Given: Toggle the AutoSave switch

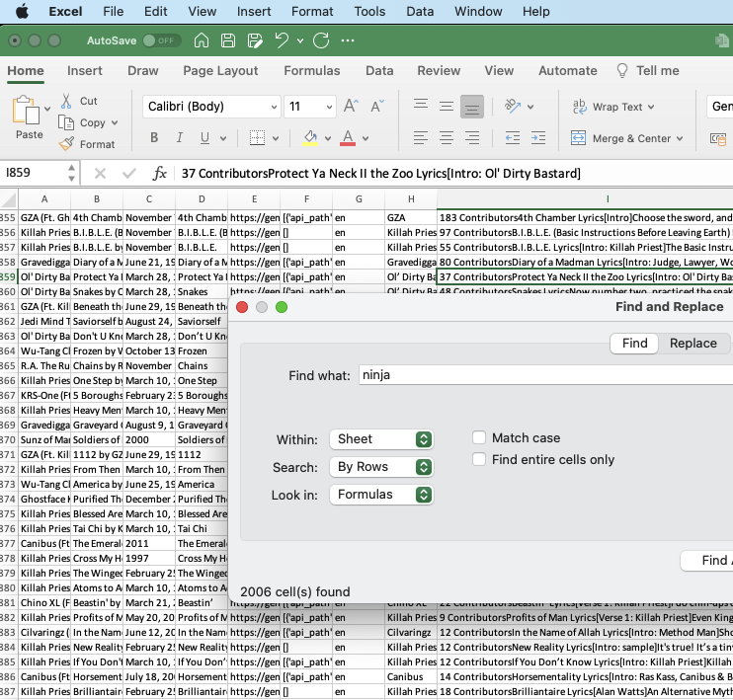Looking at the screenshot, I should coord(161,40).
